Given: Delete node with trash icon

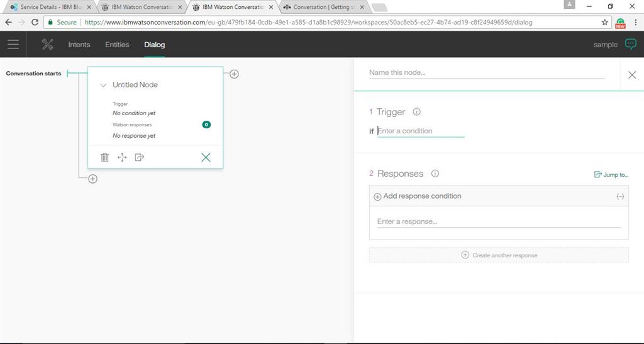Looking at the screenshot, I should pyautogui.click(x=105, y=157).
